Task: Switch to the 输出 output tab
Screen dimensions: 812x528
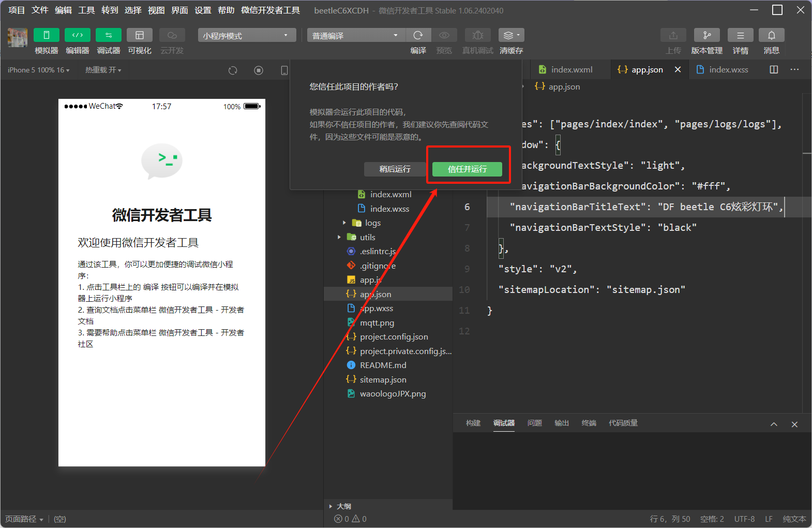Action: pyautogui.click(x=562, y=423)
